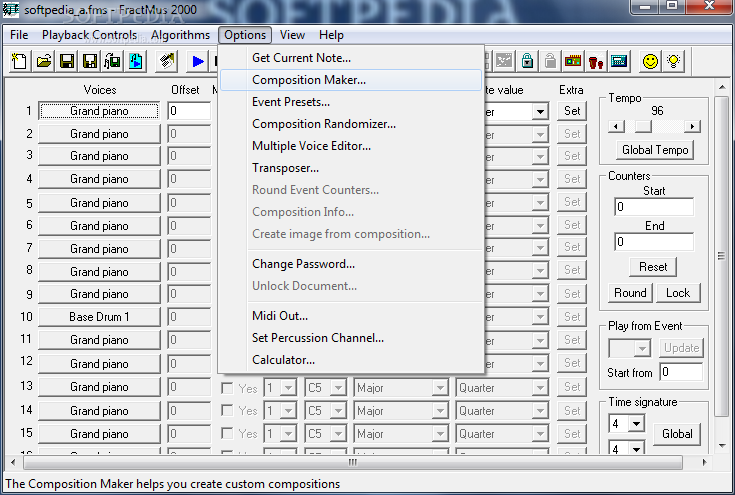This screenshot has height=495, width=735.
Task: Open the File menu
Action: (19, 35)
